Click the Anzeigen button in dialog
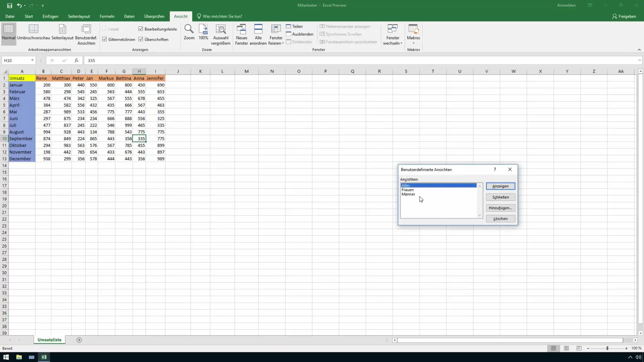Image resolution: width=644 pixels, height=362 pixels. click(500, 186)
